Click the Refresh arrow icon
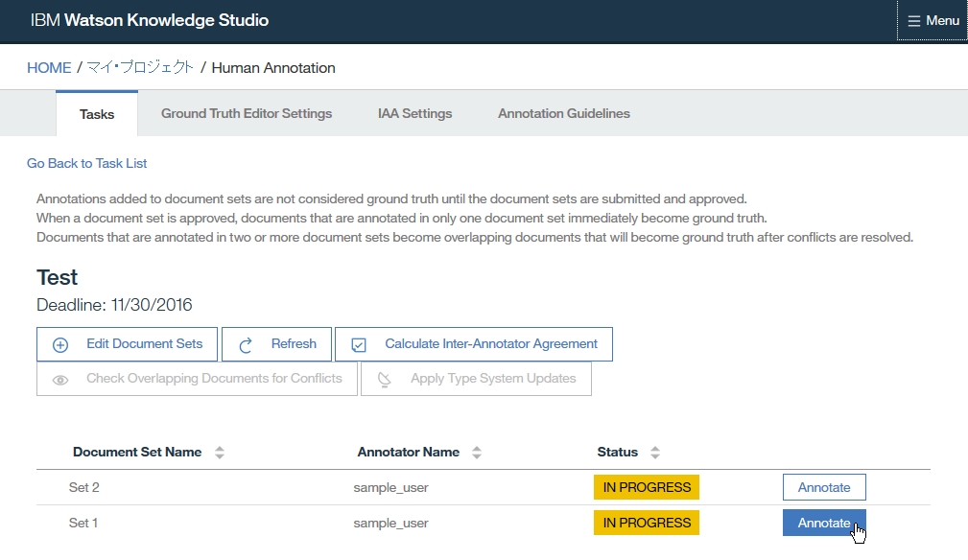 [x=246, y=344]
